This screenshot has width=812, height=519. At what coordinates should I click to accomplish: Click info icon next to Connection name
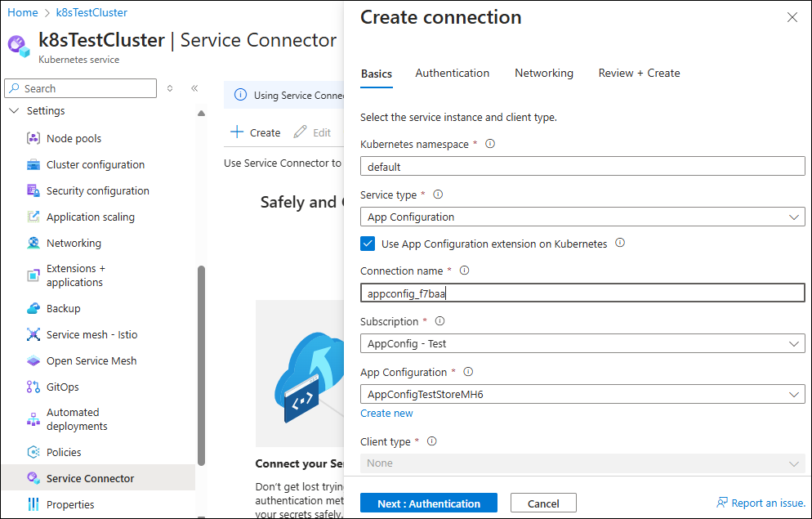(x=465, y=271)
